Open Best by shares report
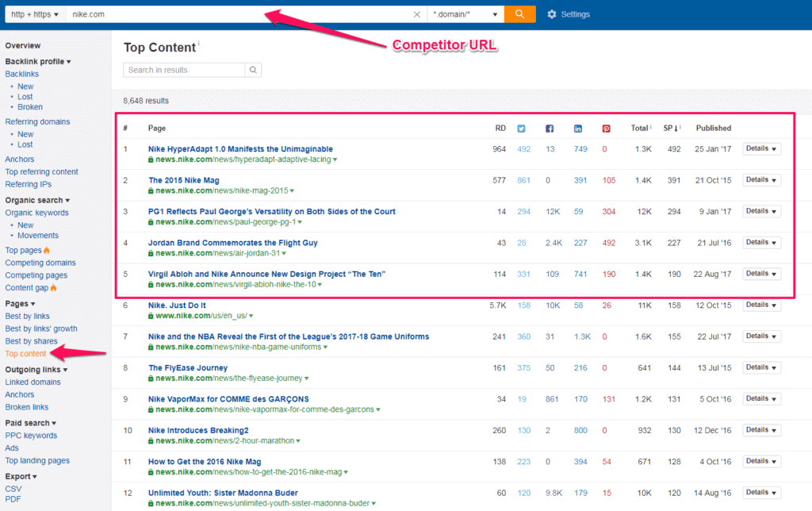 point(31,341)
